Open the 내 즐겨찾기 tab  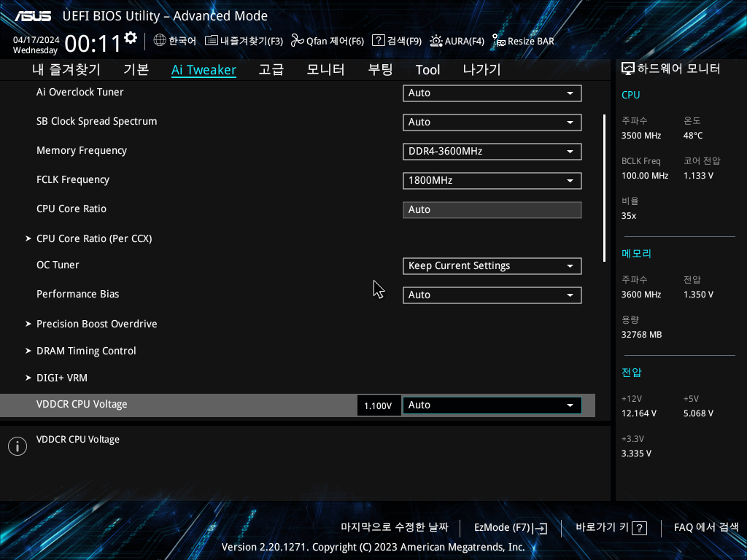point(66,69)
